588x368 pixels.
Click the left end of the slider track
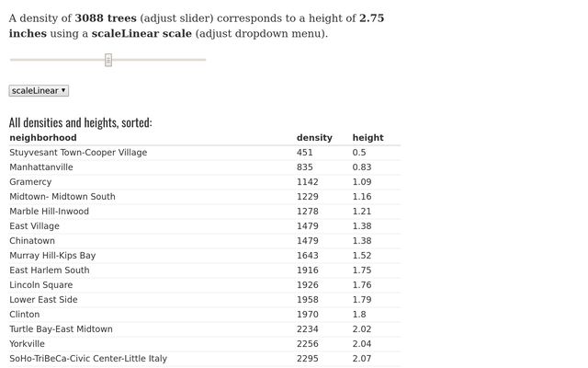(x=12, y=60)
